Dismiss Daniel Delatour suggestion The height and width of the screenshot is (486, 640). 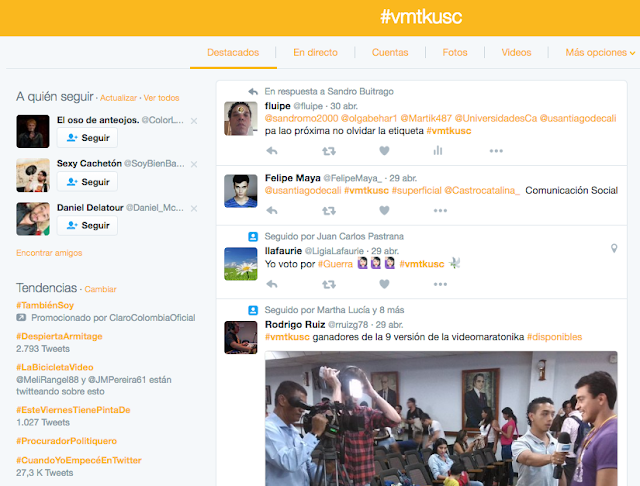click(194, 209)
